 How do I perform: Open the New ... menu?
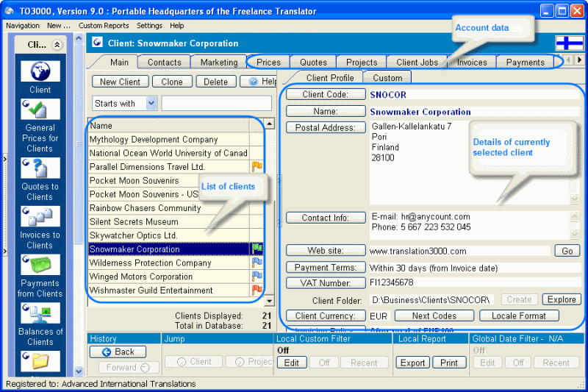click(x=59, y=26)
